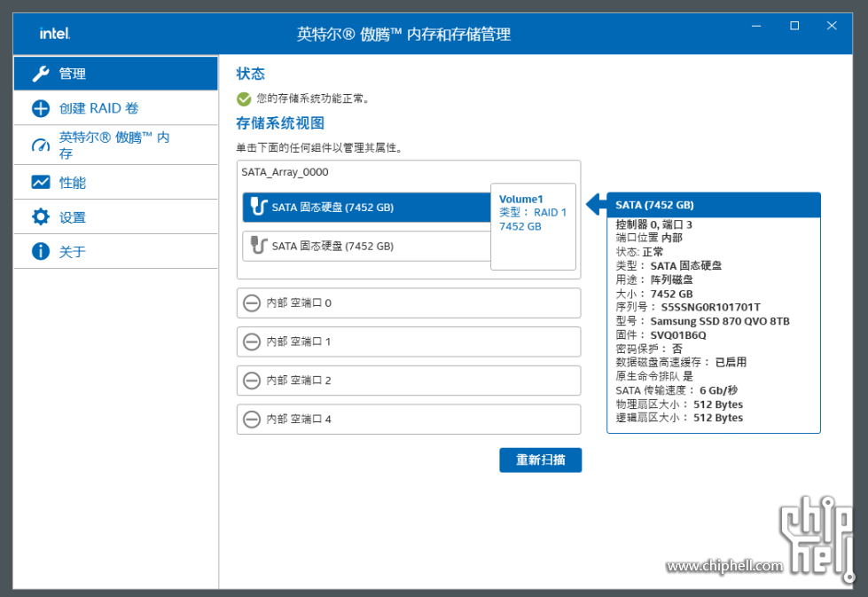Click the 存储系统视图 heading
The width and height of the screenshot is (868, 597).
point(280,123)
